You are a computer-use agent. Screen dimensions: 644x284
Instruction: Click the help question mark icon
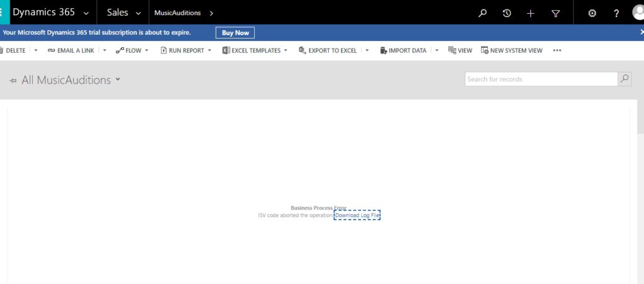(616, 13)
